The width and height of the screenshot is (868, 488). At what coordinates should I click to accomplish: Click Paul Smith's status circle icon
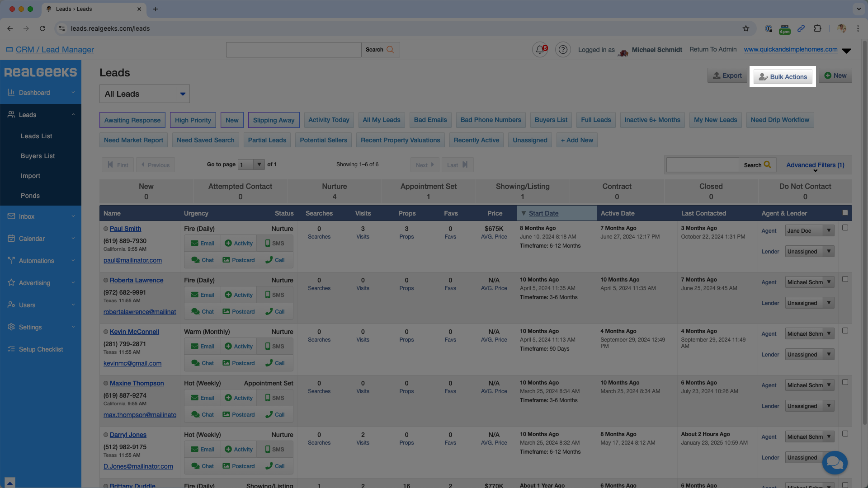tap(106, 229)
